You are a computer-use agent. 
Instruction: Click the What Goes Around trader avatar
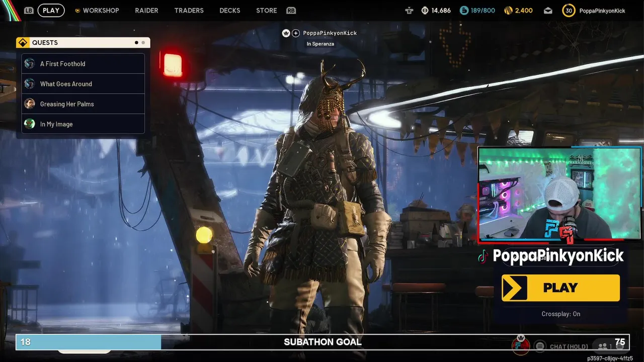pos(30,83)
